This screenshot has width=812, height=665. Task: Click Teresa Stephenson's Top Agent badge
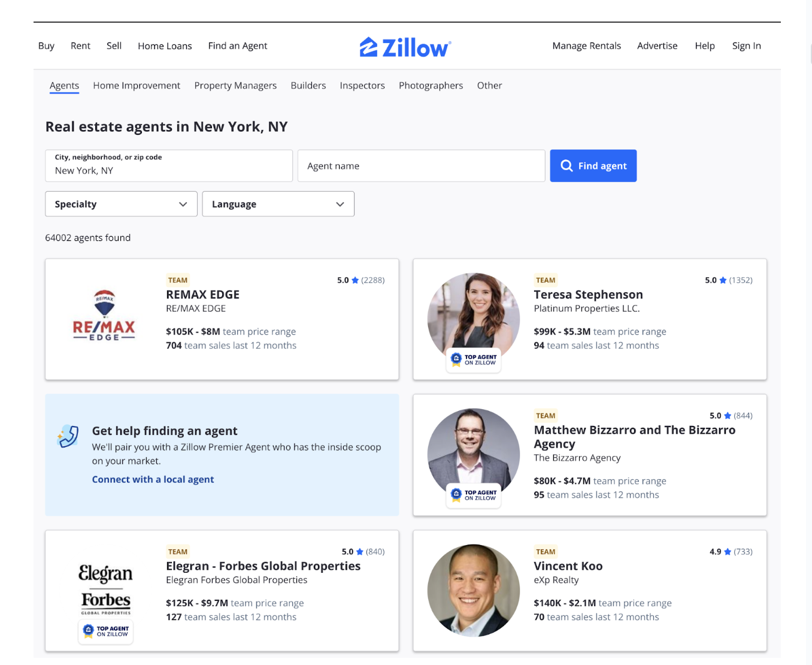[474, 359]
